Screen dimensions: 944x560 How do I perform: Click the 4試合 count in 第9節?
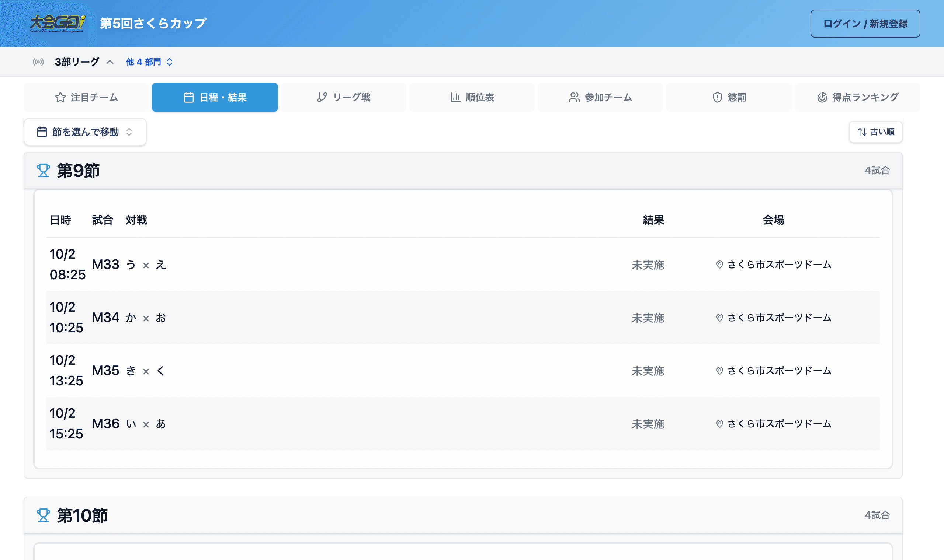[x=877, y=171]
